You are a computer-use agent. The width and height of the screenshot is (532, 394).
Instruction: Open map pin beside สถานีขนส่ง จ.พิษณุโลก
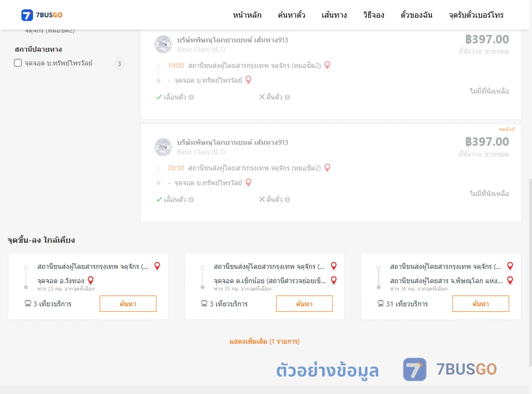(x=510, y=280)
